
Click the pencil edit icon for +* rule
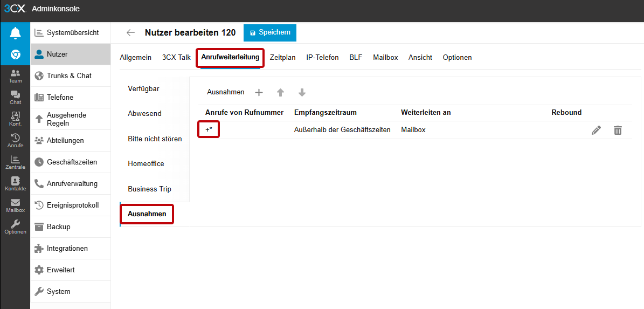[x=596, y=130]
